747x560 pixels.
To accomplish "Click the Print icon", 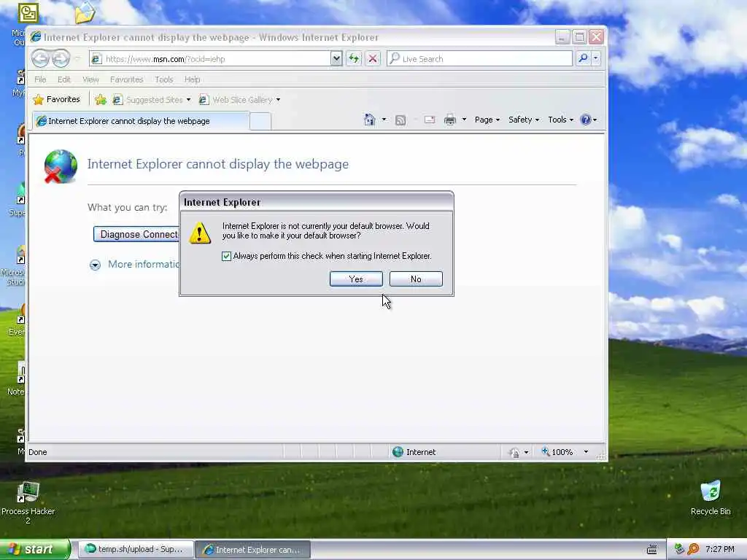I will pos(449,120).
